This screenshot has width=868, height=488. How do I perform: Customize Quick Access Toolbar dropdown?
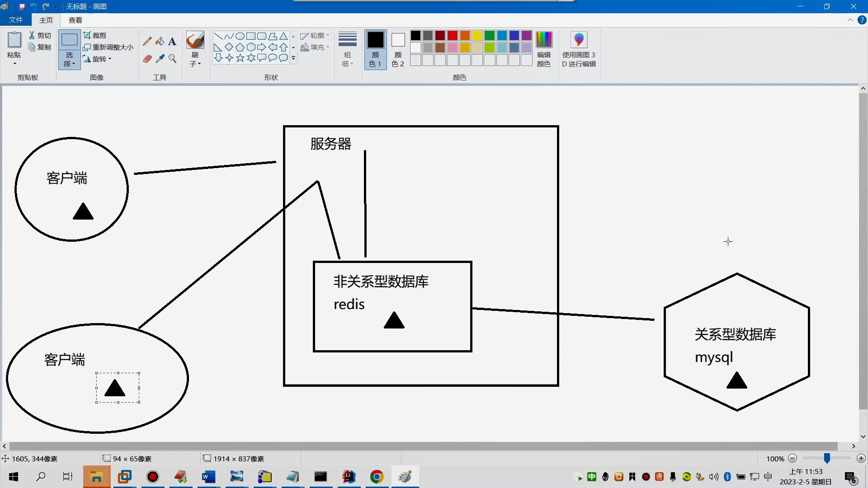coord(56,7)
